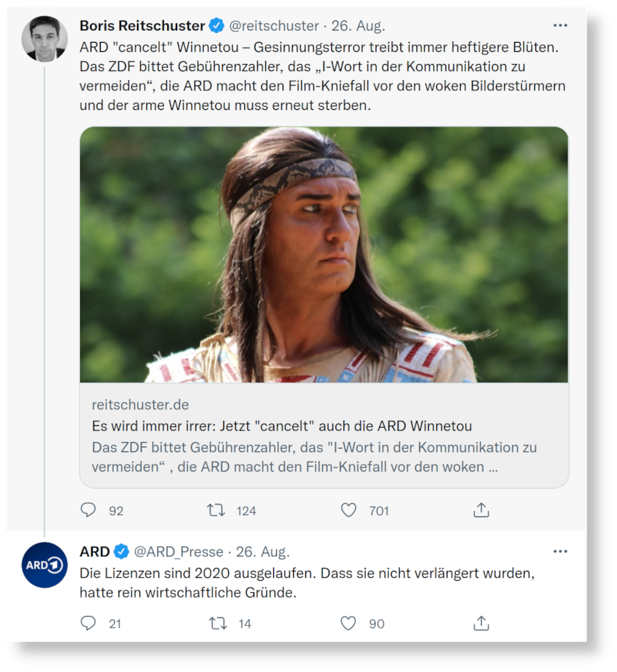Open the 'Es wird immer irrer' article headline
617x672 pixels.
pos(281,426)
